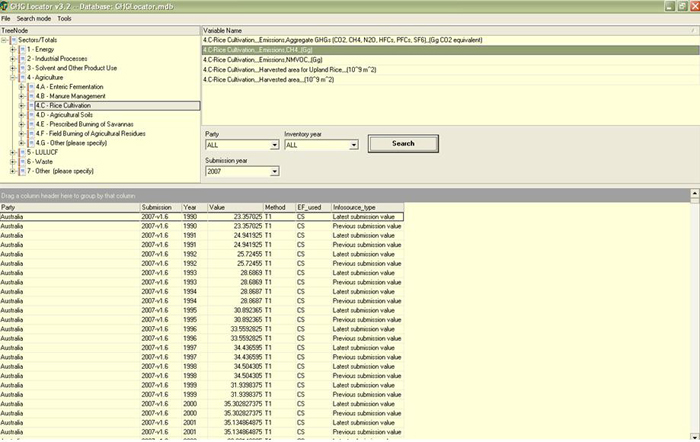Click the node icon beside 4.A - Enteric Fermentation
This screenshot has width=700, height=442.
point(29,86)
